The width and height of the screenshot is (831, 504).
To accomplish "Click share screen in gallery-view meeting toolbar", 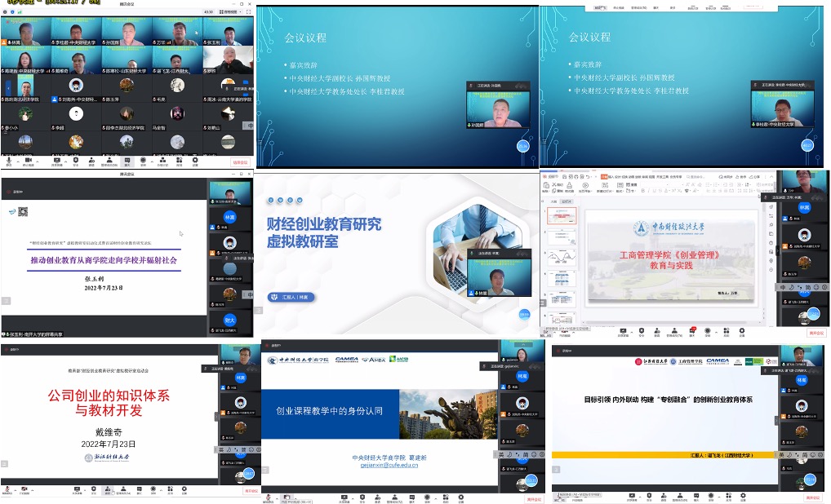I will (56, 161).
